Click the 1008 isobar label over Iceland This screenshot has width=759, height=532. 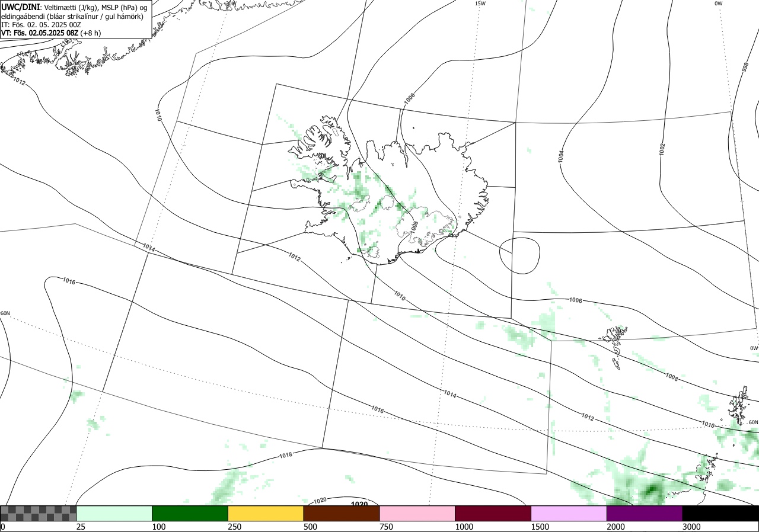click(414, 227)
